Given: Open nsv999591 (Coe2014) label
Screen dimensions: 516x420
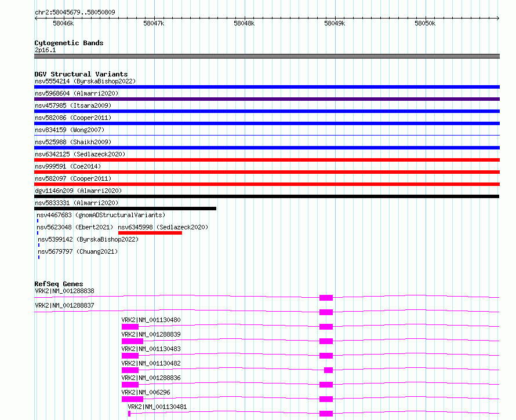Looking at the screenshot, I should [x=68, y=166].
